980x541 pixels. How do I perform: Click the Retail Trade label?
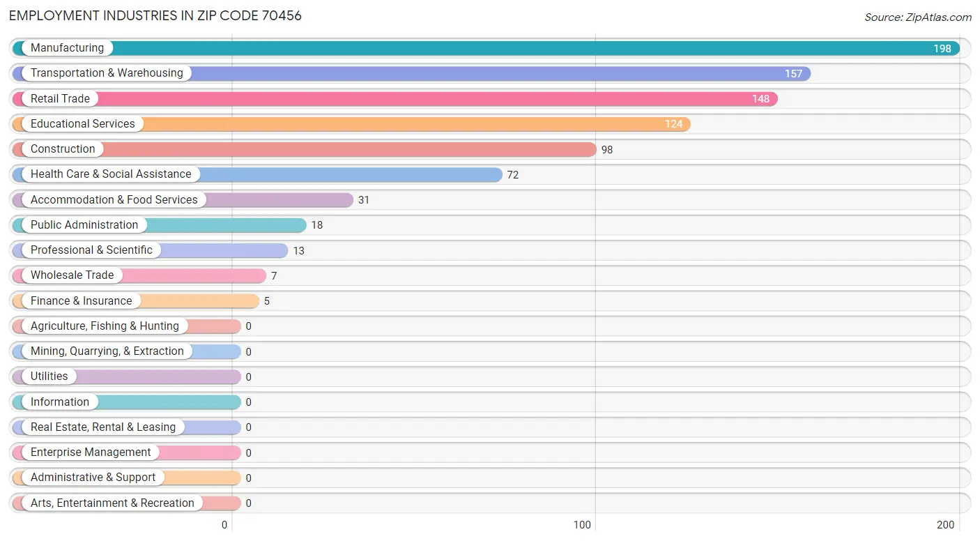pyautogui.click(x=60, y=99)
